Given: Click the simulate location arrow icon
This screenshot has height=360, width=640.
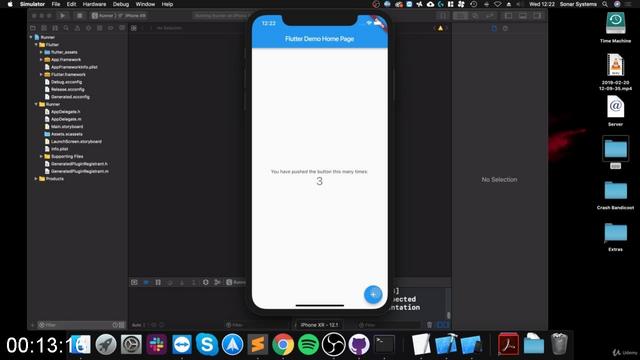Looking at the screenshot, I should tap(218, 282).
